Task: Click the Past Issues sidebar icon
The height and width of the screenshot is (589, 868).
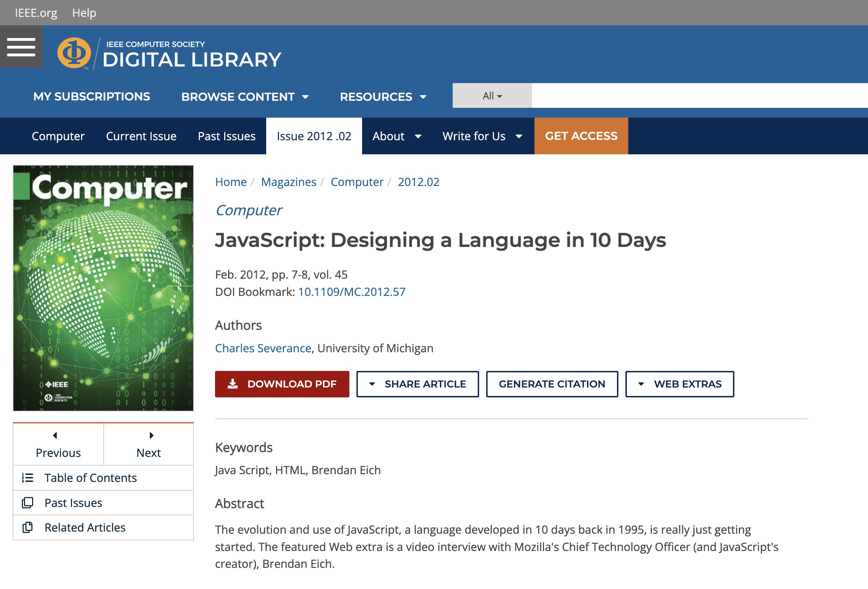Action: (x=27, y=503)
